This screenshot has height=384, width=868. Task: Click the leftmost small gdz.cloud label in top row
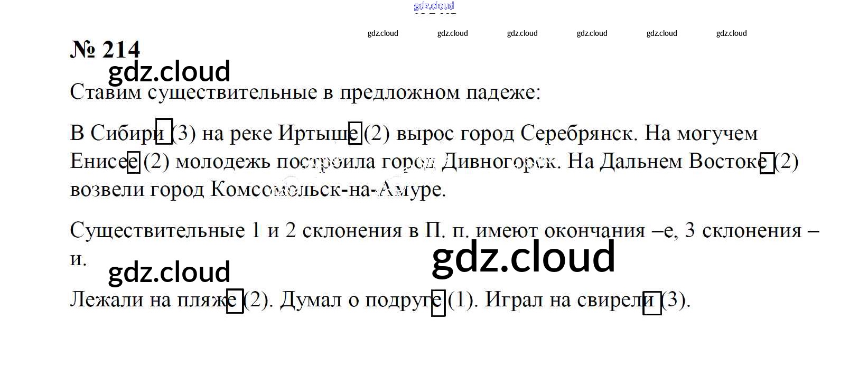pos(382,33)
